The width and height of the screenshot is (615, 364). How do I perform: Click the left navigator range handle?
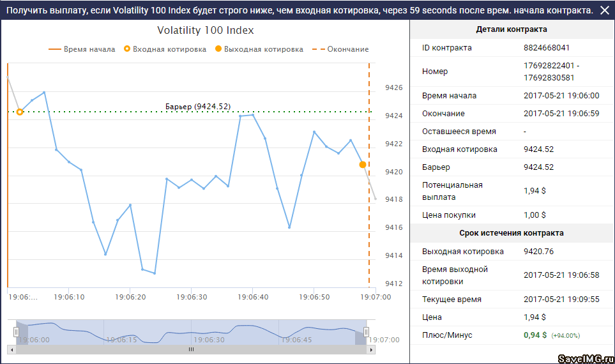(x=17, y=331)
